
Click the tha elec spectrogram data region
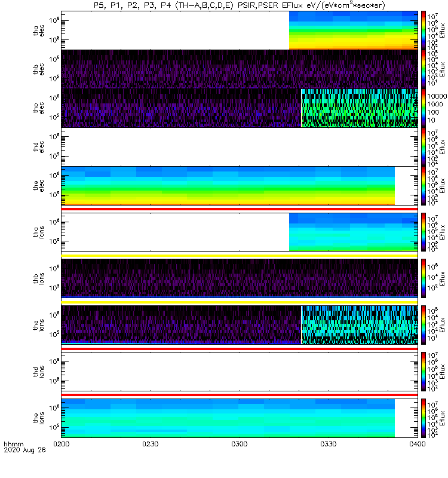353,30
